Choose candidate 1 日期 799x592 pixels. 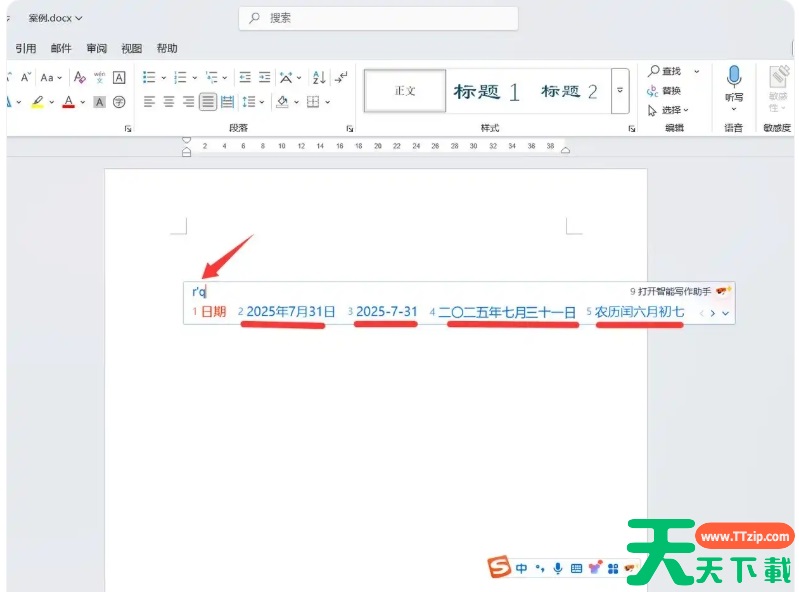click(209, 312)
